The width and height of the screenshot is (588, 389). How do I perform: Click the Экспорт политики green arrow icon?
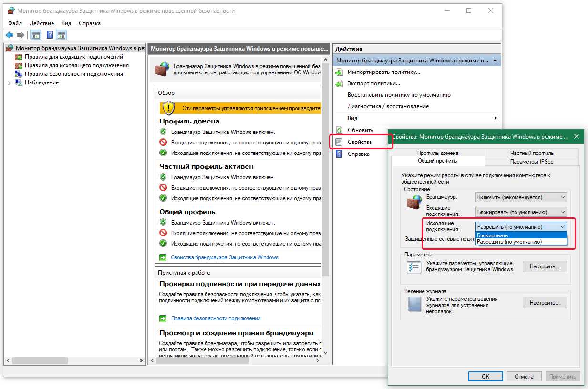pos(339,83)
